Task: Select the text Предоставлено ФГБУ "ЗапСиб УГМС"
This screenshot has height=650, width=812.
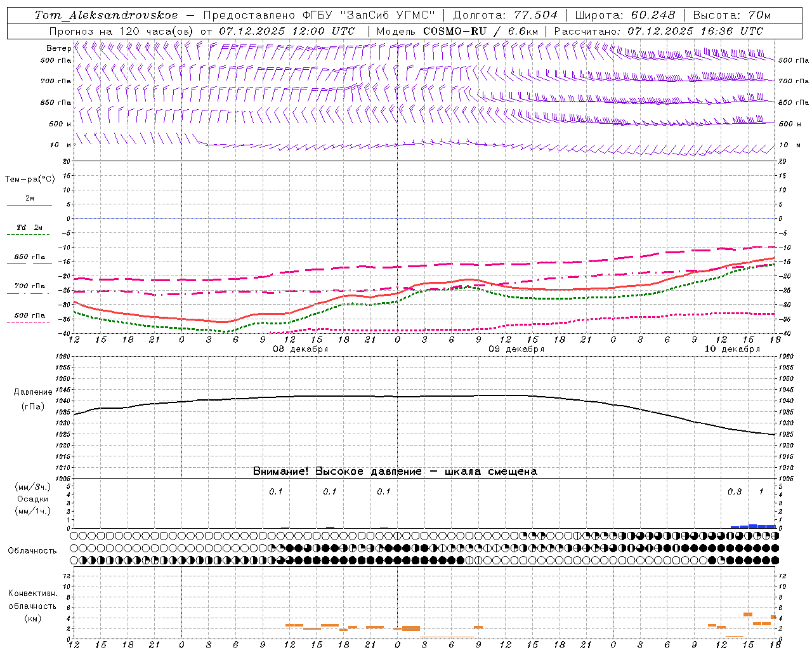Action: tap(320, 15)
